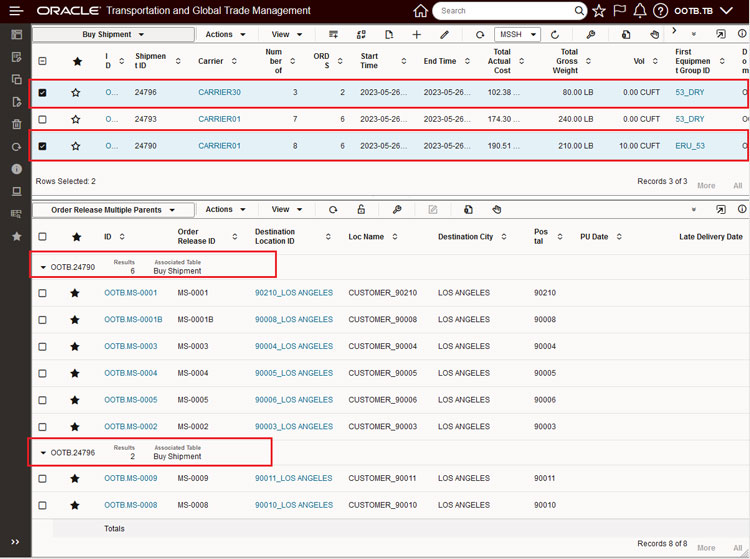Check the box for order OOTB.MS-0003

pyautogui.click(x=42, y=347)
